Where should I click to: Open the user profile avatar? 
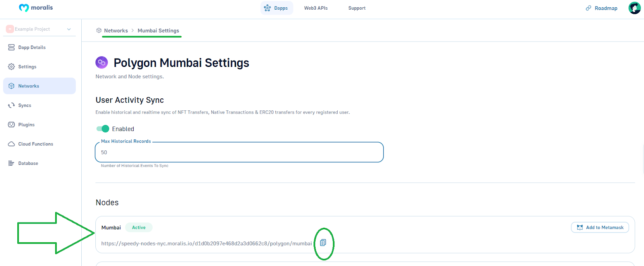(x=634, y=8)
